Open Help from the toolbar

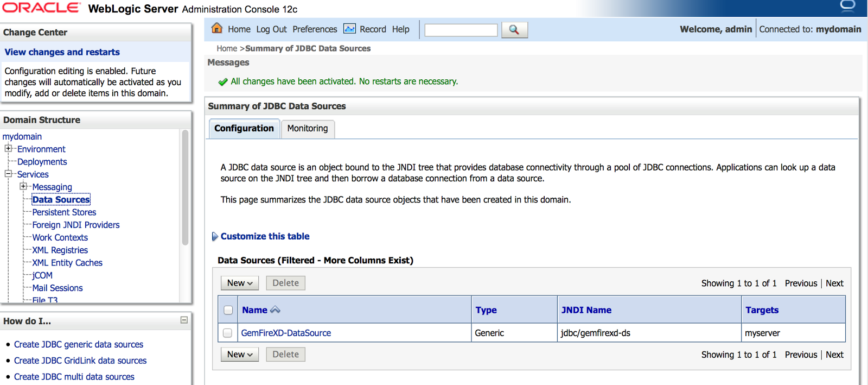(401, 29)
